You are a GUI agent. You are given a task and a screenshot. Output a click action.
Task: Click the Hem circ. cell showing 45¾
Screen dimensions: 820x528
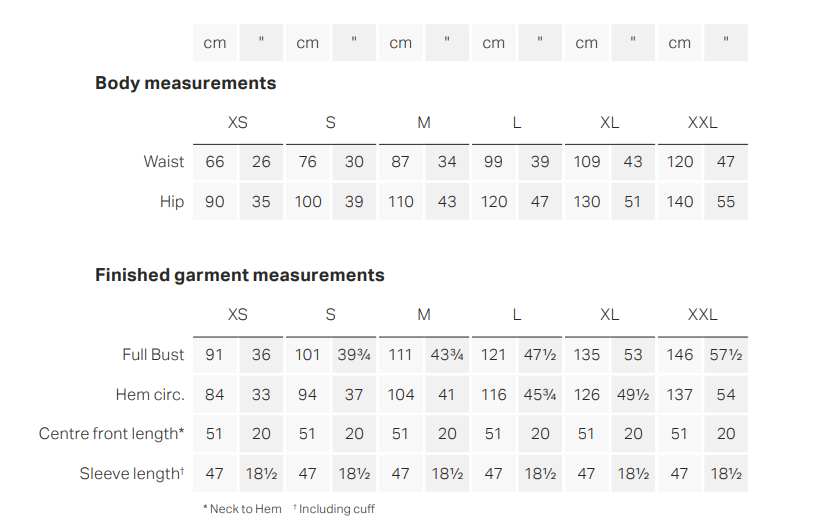click(540, 395)
